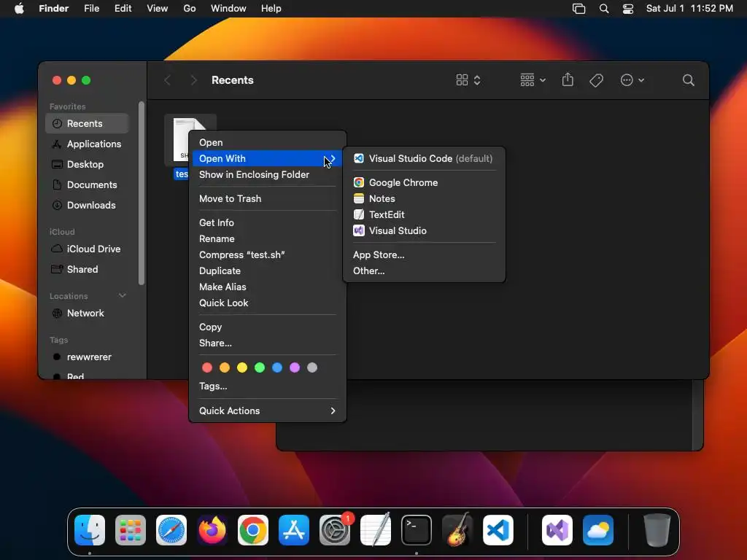This screenshot has width=747, height=560.
Task: Select Get Info
Action: pyautogui.click(x=267, y=222)
